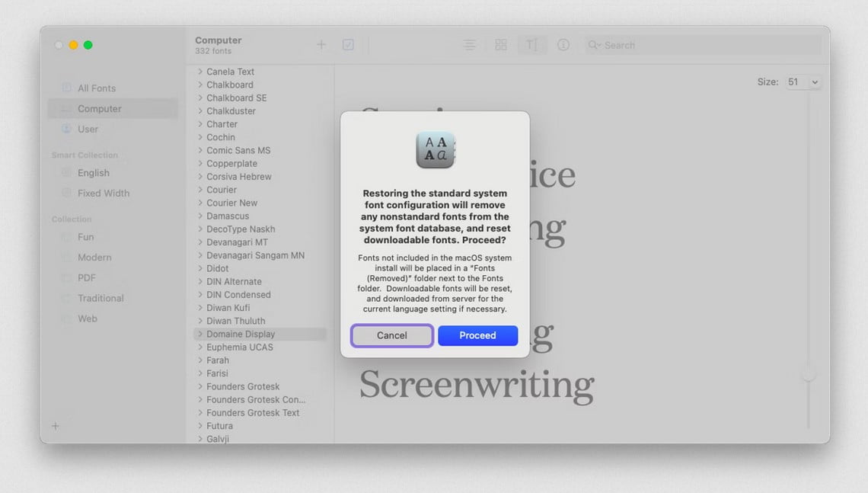
Task: Switch to Sample list view icon
Action: tap(470, 45)
